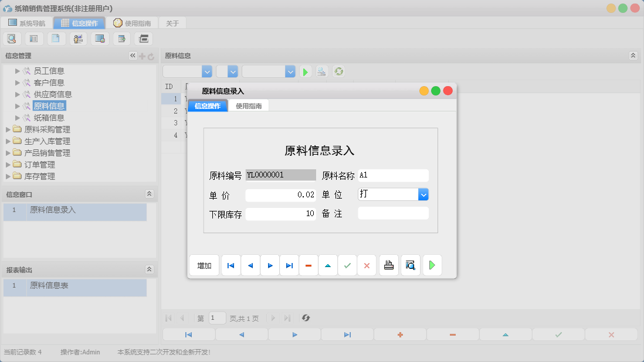Open the 单位 dropdown showing 打
Viewport: 644px width, 362px height.
(x=423, y=194)
